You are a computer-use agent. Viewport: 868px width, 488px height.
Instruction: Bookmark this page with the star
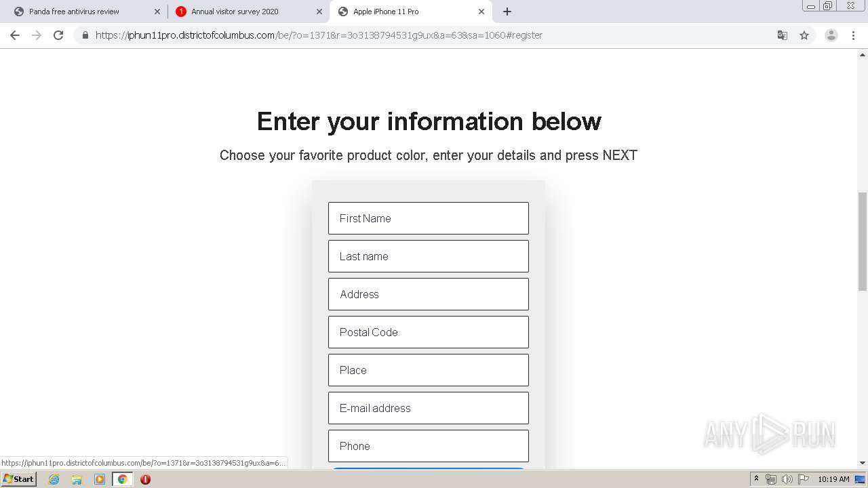click(804, 35)
